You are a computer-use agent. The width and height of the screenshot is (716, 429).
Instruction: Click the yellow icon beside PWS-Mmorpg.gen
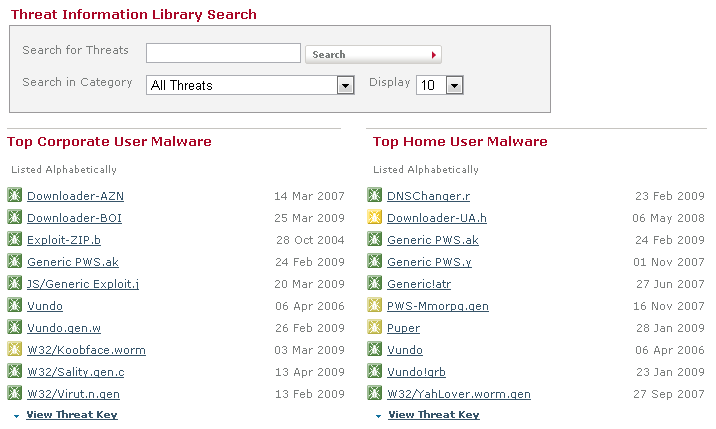point(375,306)
